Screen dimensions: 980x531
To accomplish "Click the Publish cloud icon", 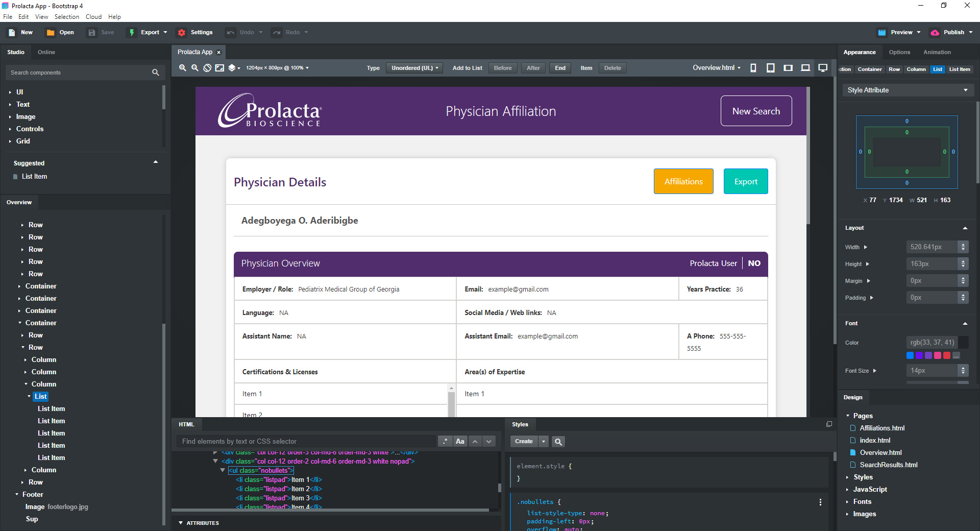I will point(935,32).
